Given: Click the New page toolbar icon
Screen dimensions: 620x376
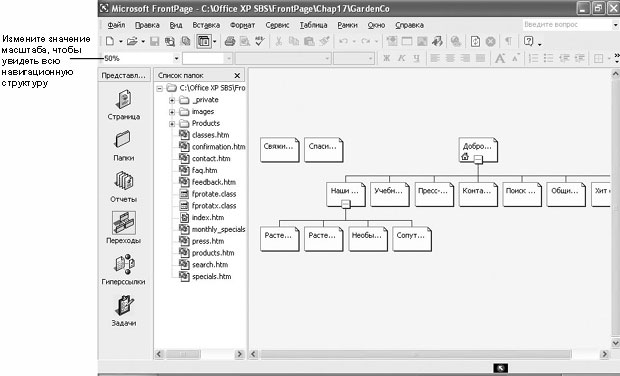Looking at the screenshot, I should click(110, 41).
